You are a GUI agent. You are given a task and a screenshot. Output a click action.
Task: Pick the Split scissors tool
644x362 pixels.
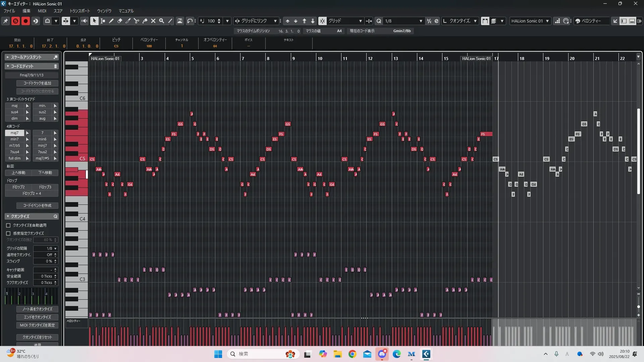(136, 21)
